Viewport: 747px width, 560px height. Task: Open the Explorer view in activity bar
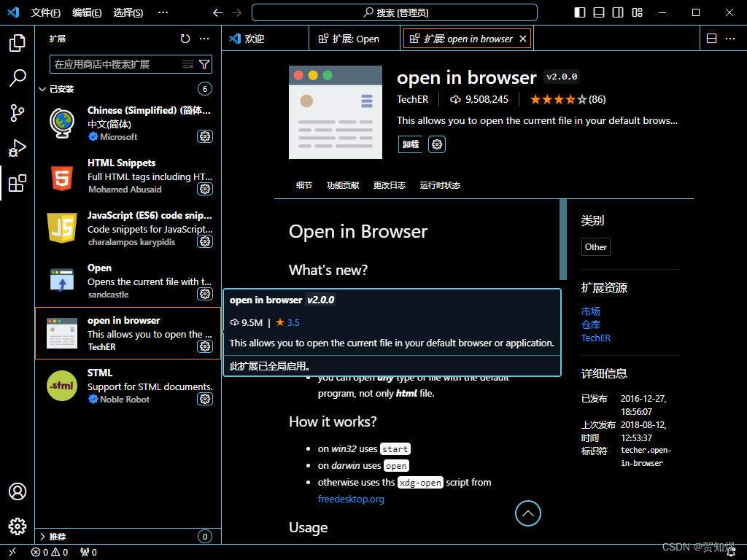tap(18, 43)
